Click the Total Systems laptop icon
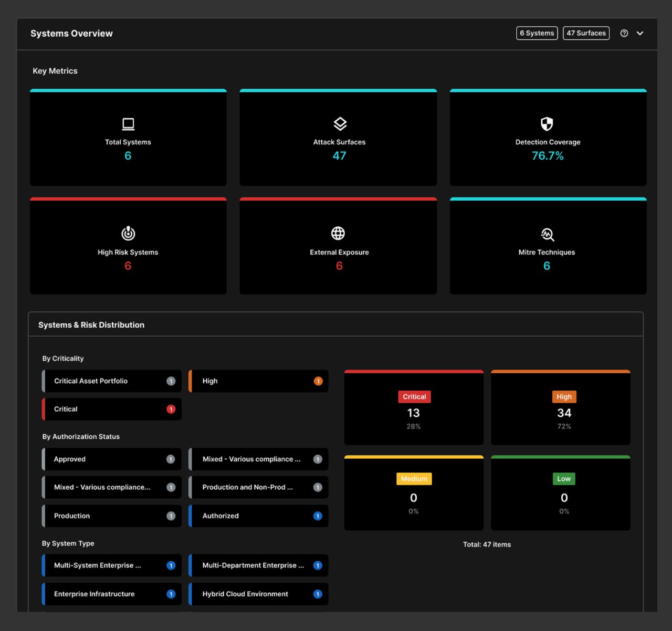This screenshot has height=631, width=672. pos(128,124)
